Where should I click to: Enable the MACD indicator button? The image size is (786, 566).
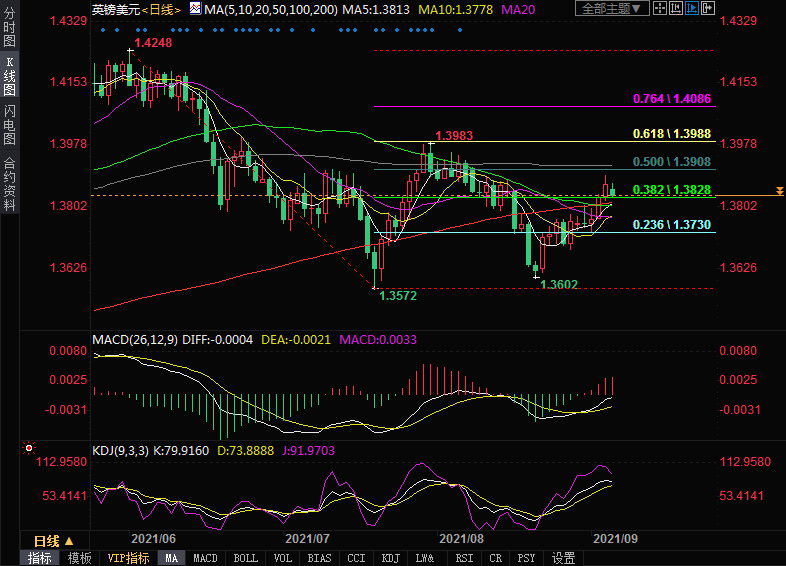[x=205, y=558]
